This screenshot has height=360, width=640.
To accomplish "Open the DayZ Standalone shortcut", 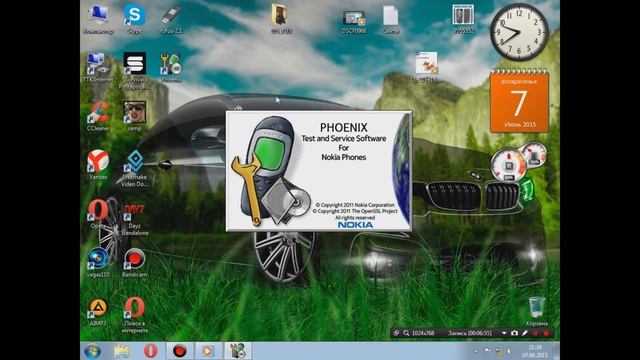I will (x=134, y=220).
